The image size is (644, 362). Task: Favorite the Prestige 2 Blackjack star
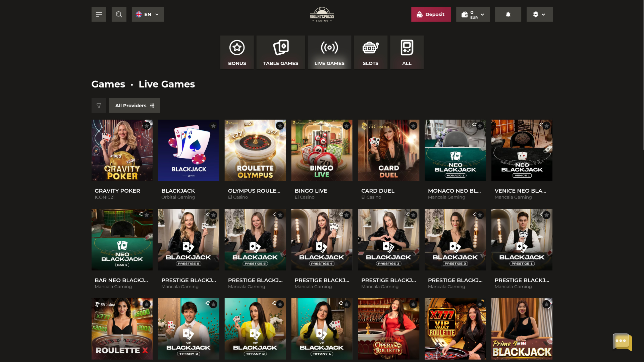[x=480, y=215]
